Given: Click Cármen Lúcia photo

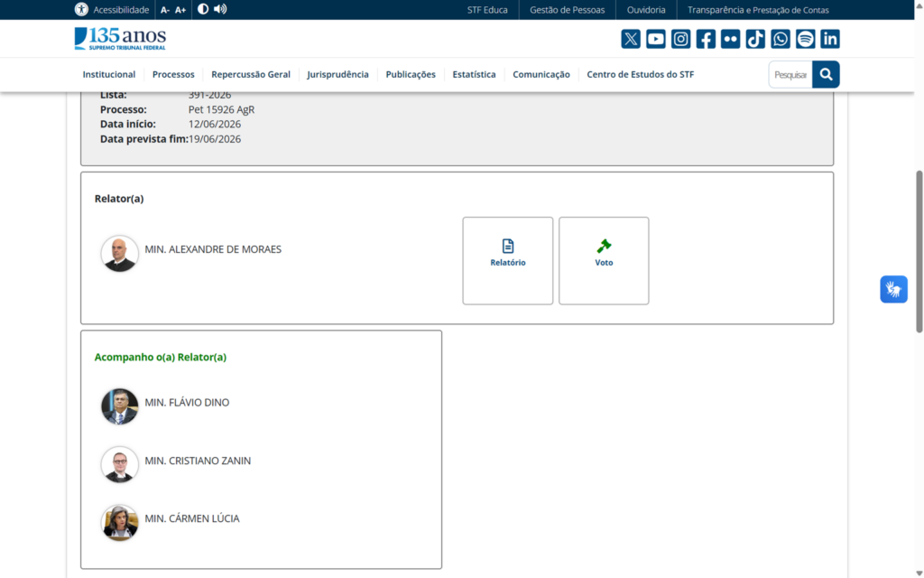Looking at the screenshot, I should pyautogui.click(x=120, y=523).
